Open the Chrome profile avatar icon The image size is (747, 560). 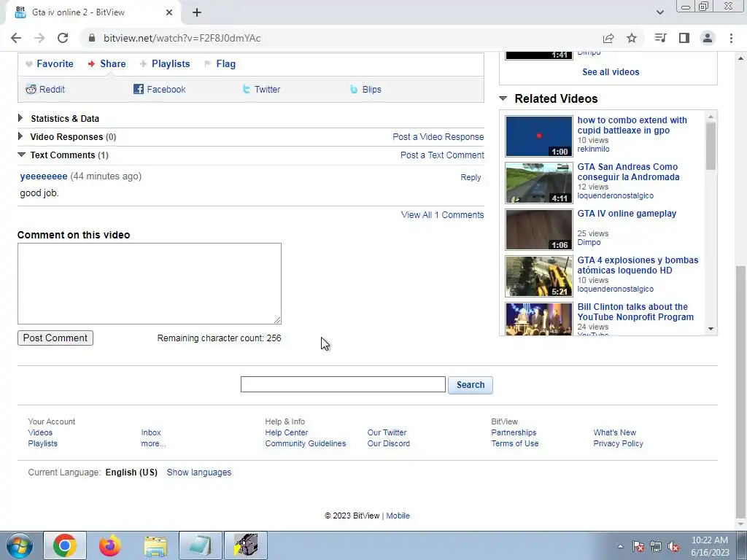(x=708, y=38)
